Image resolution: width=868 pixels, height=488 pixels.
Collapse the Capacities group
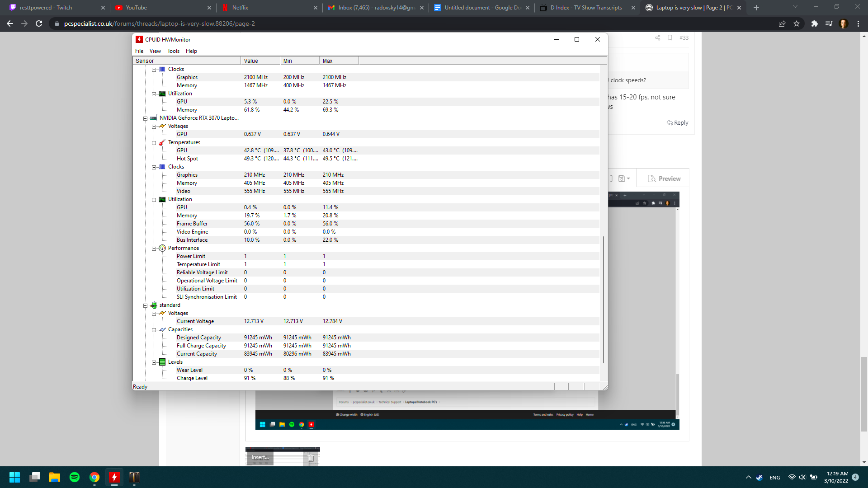pos(154,330)
